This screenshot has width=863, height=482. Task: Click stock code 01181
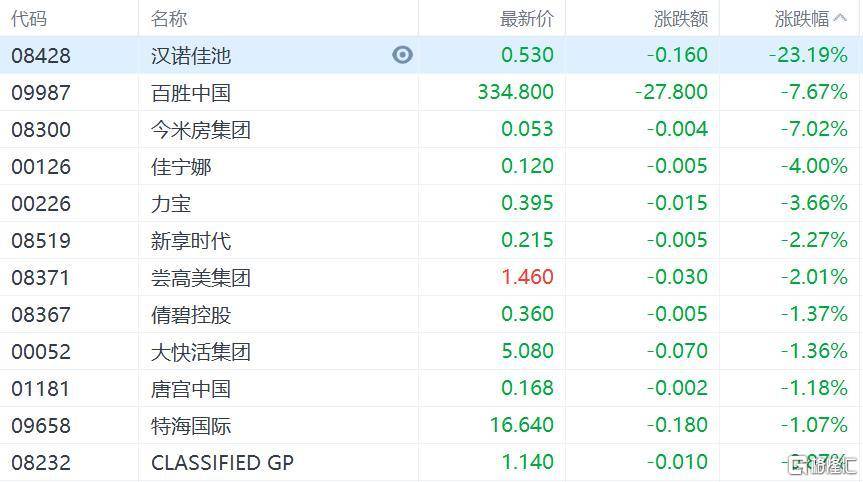[x=41, y=388]
